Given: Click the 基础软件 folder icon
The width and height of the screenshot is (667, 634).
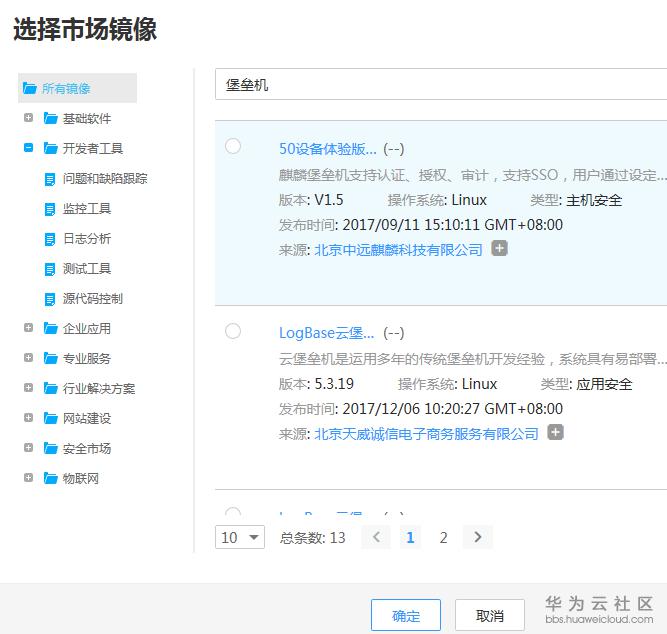Looking at the screenshot, I should pyautogui.click(x=50, y=118).
